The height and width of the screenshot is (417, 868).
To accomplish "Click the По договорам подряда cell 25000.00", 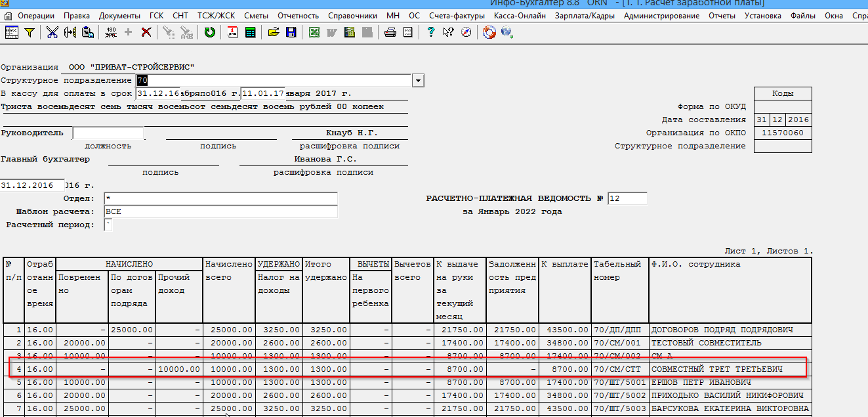I will pos(132,330).
